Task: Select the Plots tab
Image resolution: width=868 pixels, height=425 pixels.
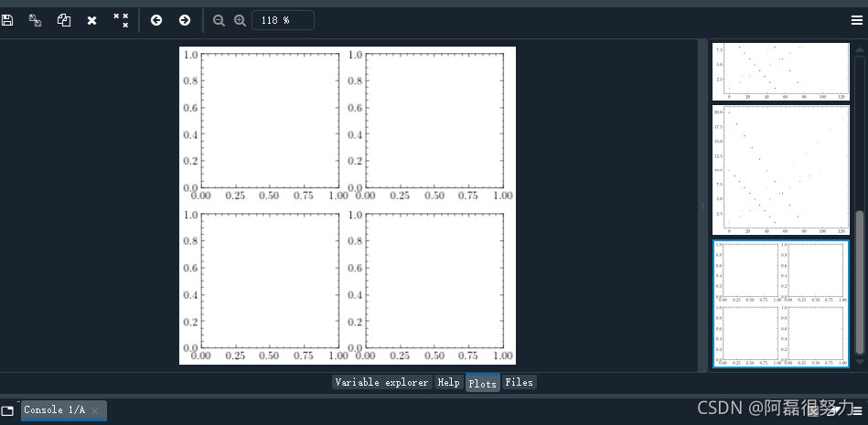Action: (x=482, y=383)
